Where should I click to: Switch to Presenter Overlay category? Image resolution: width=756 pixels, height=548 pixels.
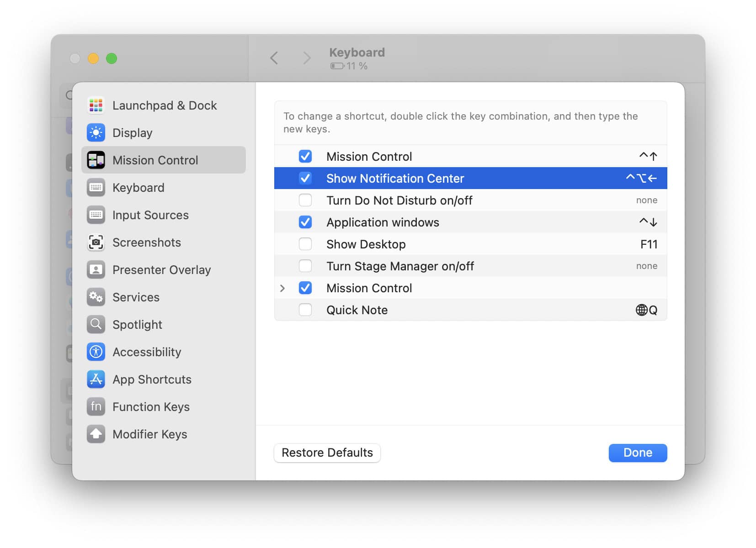point(164,270)
